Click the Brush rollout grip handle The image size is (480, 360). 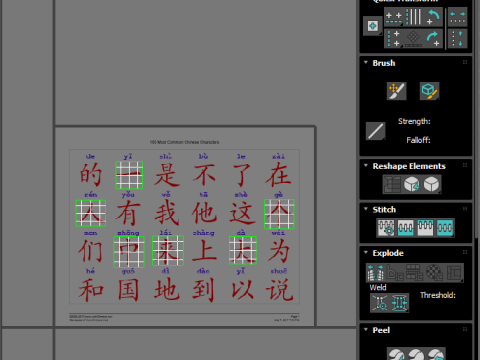click(x=465, y=62)
